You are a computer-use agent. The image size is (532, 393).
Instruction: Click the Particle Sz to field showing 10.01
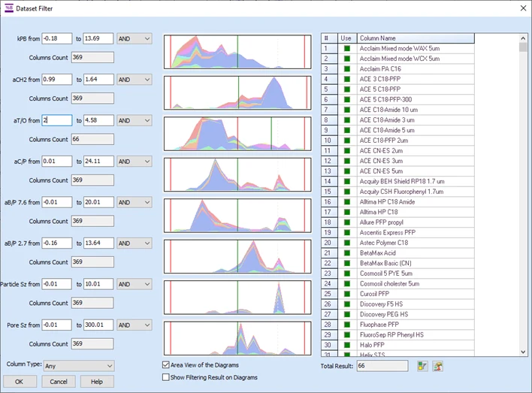tap(98, 284)
